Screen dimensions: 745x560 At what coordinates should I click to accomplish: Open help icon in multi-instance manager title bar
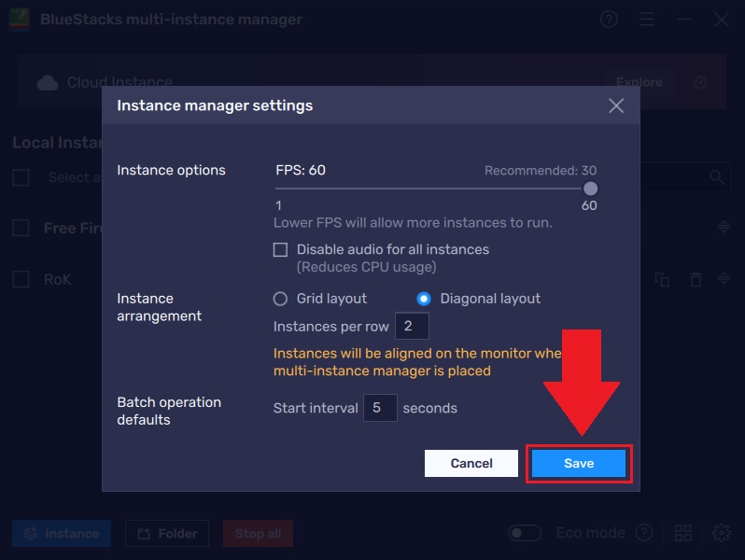(x=609, y=20)
